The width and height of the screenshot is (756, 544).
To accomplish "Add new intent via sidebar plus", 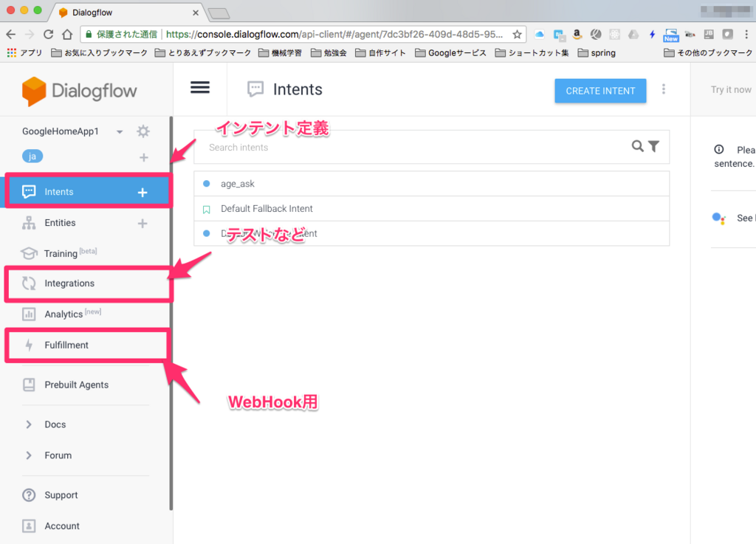I will (x=142, y=192).
